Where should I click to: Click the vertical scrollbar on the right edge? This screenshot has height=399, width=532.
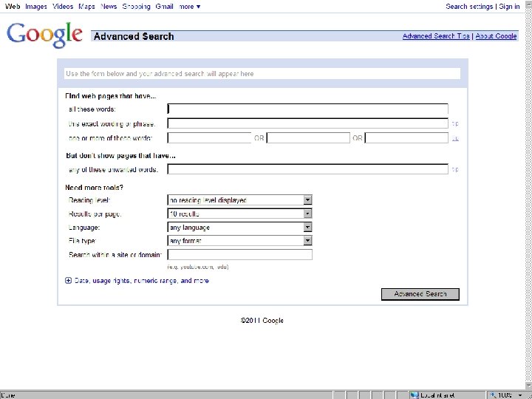coord(528,195)
